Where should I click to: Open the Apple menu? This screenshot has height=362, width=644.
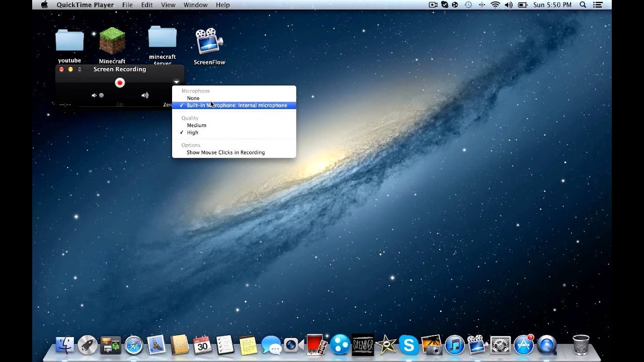pos(44,5)
